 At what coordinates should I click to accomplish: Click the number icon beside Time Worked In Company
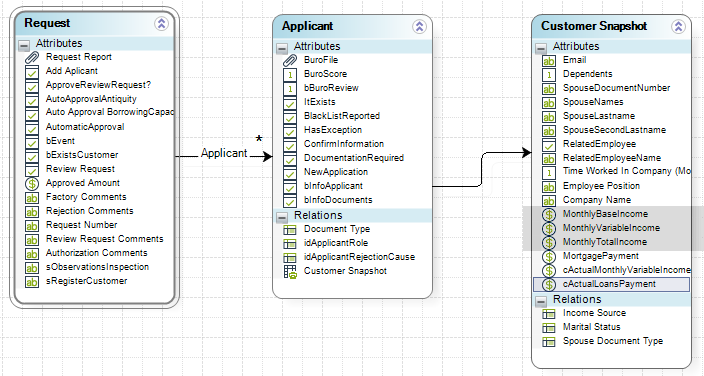[x=549, y=173]
